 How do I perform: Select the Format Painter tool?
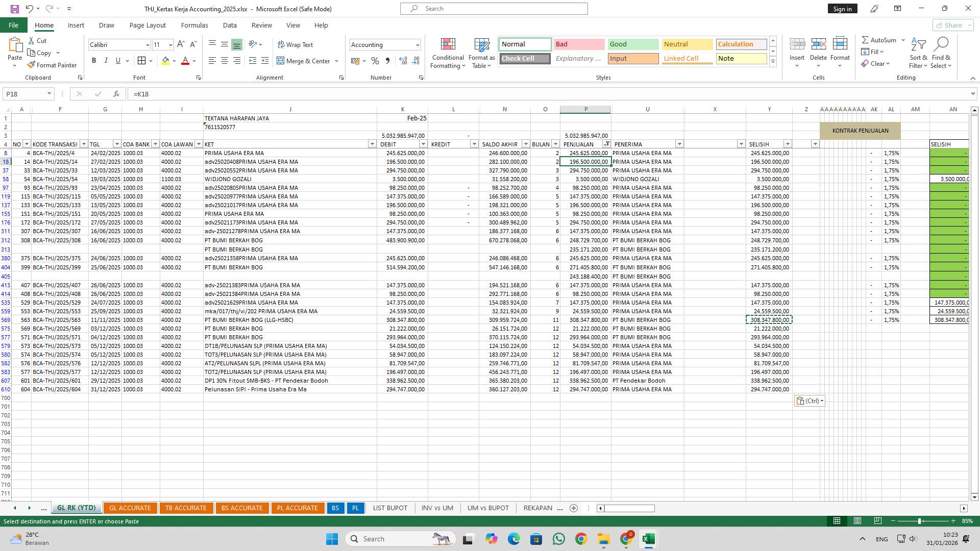53,65
